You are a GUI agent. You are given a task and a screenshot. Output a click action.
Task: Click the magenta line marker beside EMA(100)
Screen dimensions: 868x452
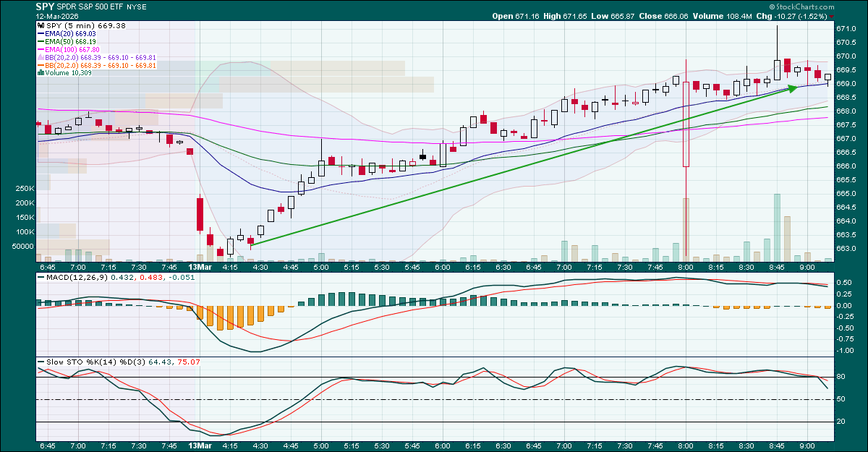pos(41,49)
